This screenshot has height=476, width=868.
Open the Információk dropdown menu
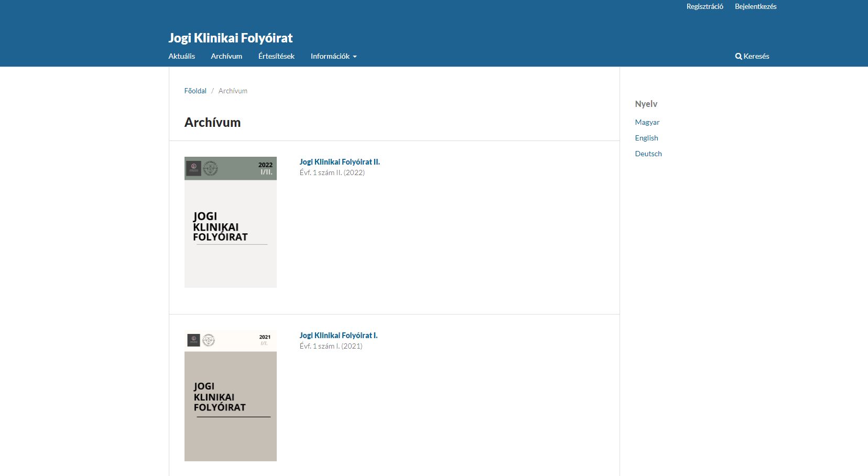(x=333, y=56)
